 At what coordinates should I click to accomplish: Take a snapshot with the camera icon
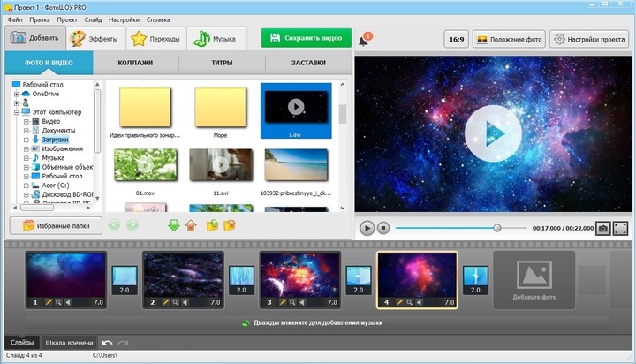[x=602, y=228]
